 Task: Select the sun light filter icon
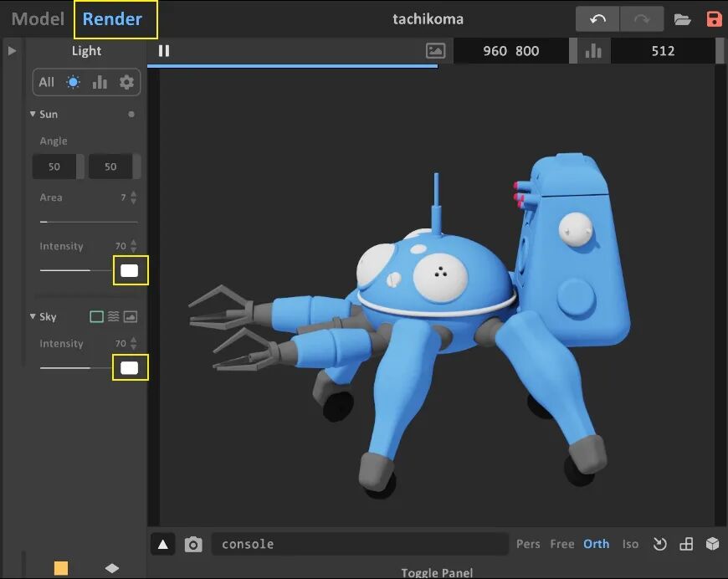[73, 82]
